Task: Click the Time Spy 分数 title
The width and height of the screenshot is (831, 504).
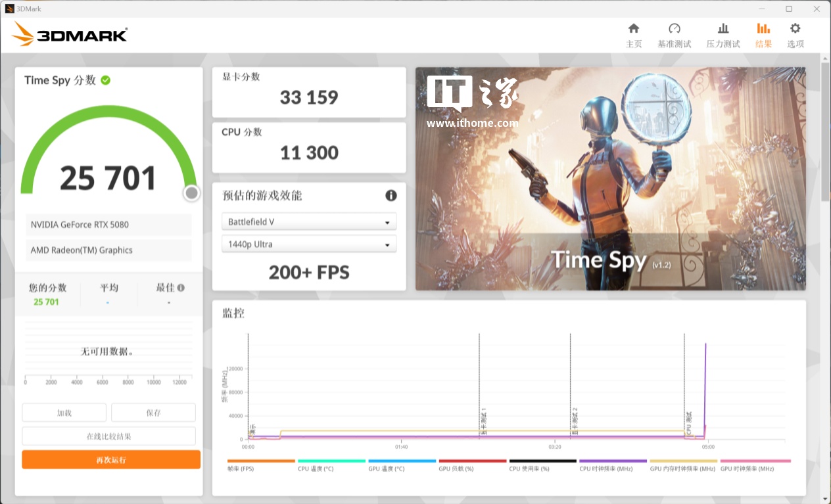Action: 60,80
